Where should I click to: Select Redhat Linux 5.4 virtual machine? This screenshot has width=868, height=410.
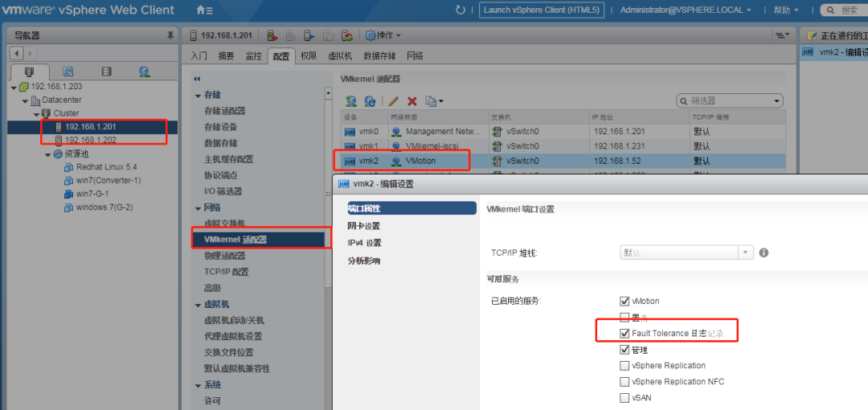pos(106,166)
